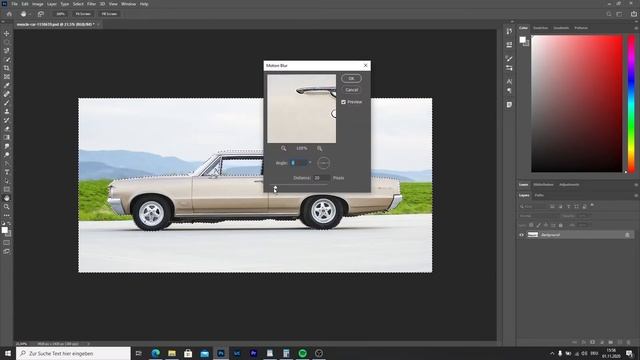
Task: Pick a shade in the color field
Action: pyautogui.click(x=577, y=104)
